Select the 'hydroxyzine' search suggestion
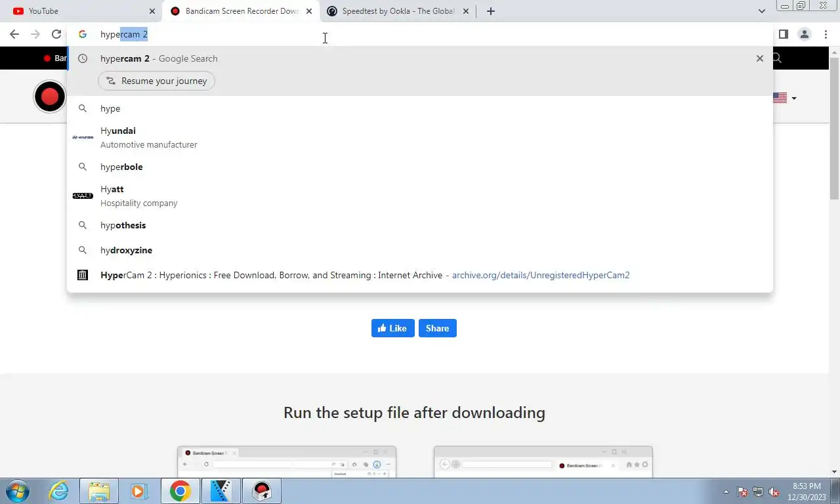Screen dimensions: 840x504 pyautogui.click(x=420, y=250)
